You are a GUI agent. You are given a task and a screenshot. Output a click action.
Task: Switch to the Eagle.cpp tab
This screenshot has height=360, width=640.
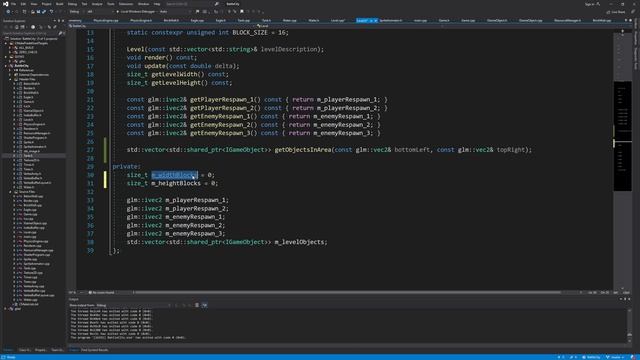pyautogui.click(x=197, y=20)
